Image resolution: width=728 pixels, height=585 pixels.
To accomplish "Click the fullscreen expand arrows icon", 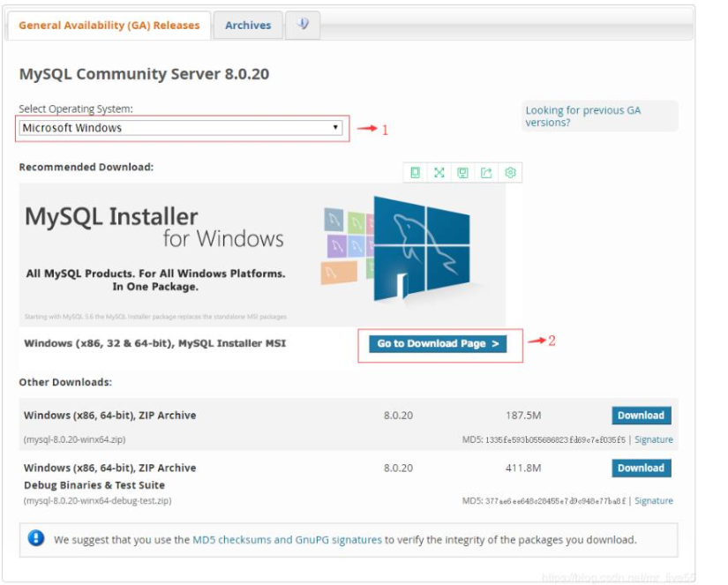I will pos(439,173).
